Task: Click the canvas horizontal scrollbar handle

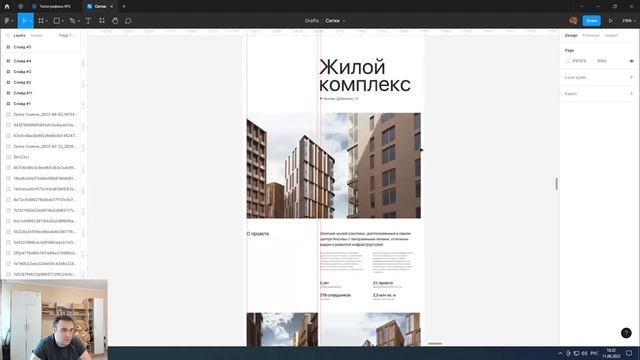Action: 435,344
